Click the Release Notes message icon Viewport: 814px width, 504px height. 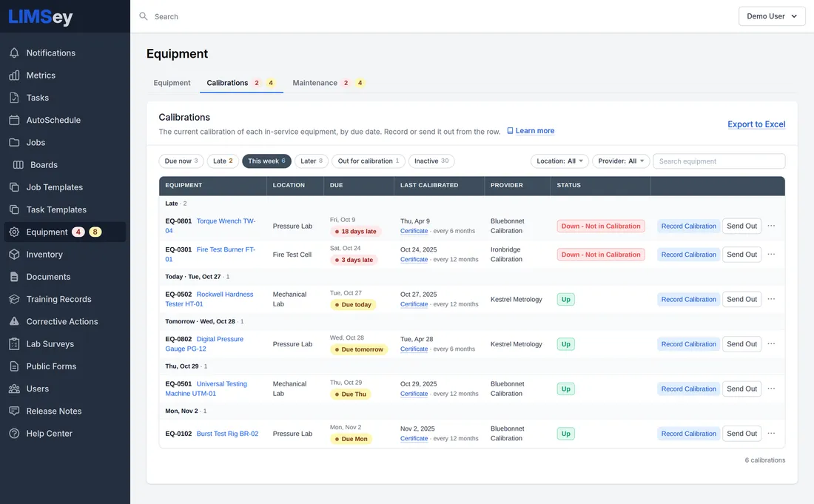click(15, 411)
